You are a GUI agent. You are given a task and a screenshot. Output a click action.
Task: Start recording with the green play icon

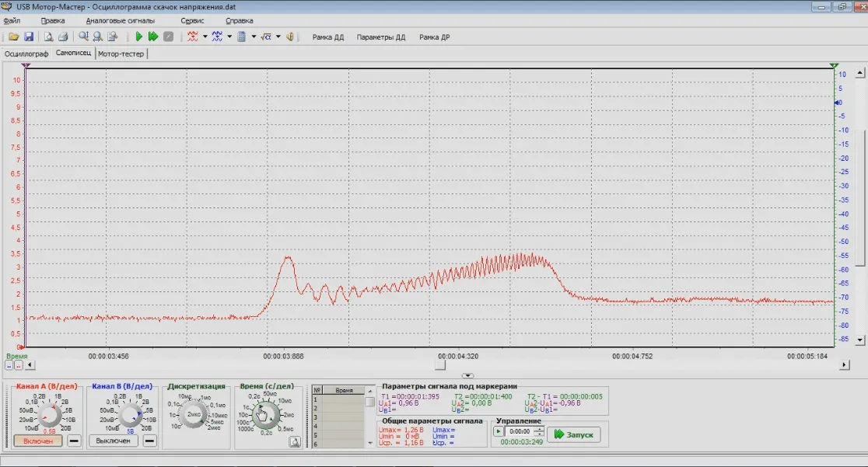point(138,37)
